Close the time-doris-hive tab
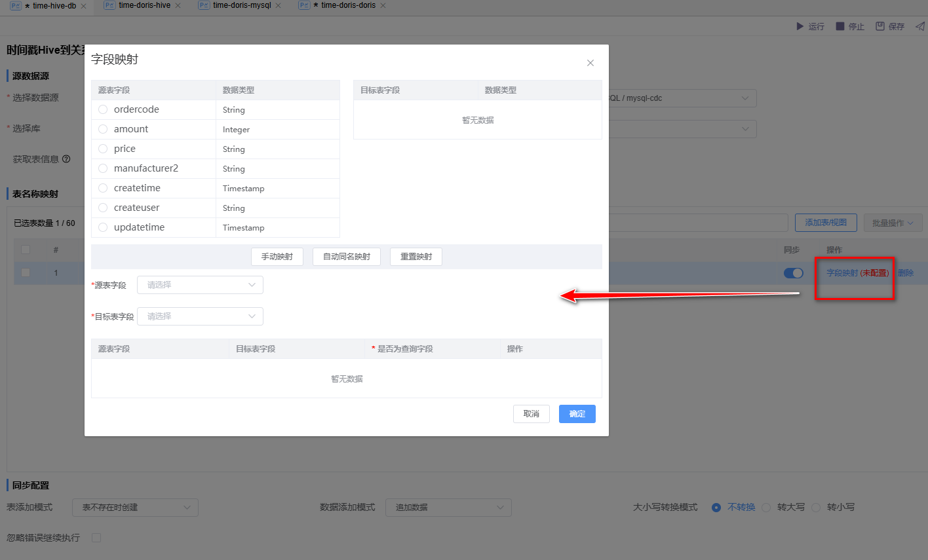Viewport: 928px width, 560px height. 178,5
